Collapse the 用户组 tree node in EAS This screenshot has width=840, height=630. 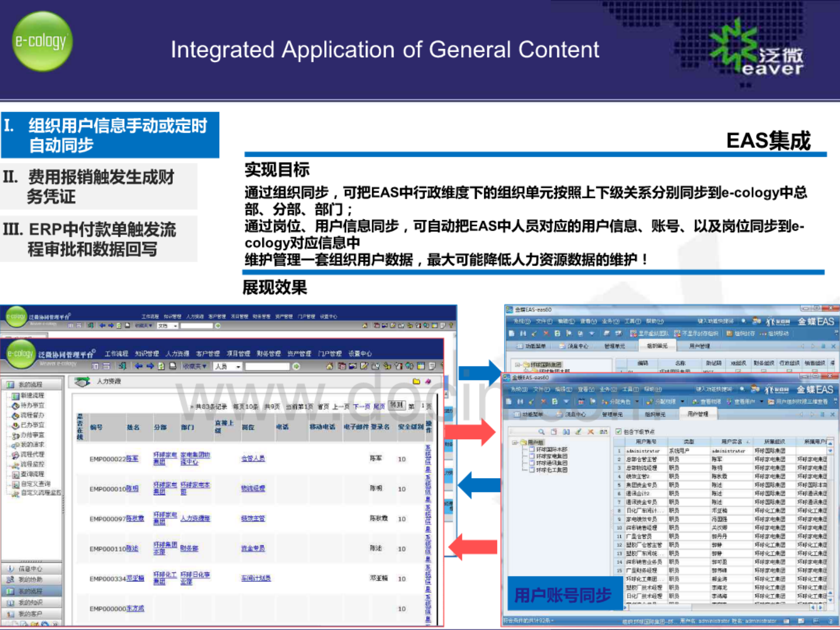coord(515,442)
